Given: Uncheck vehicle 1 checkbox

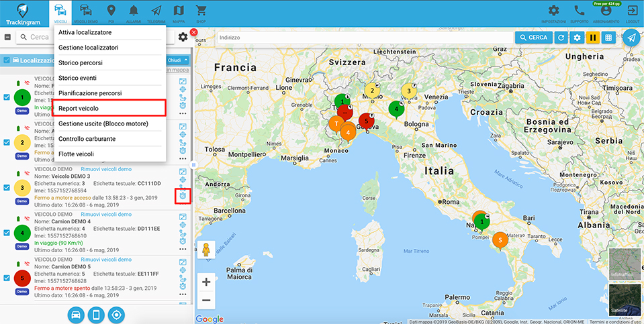Looking at the screenshot, I should 7,97.
